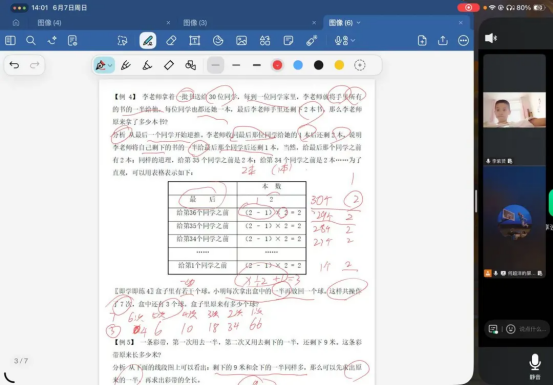Viewport: 553px width, 385px height.
Task: Open the search magnifier tool
Action: [x=31, y=41]
